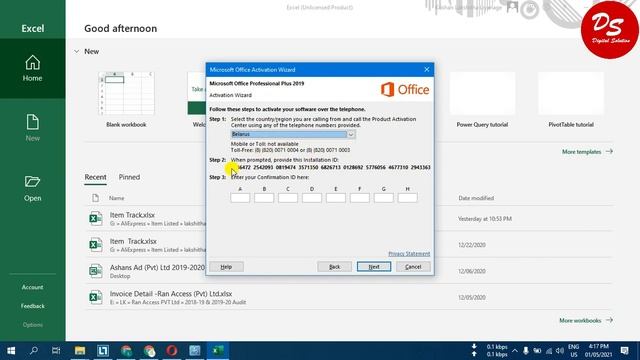Image resolution: width=640 pixels, height=360 pixels.
Task: Open taskbar Search
Action: pyautogui.click(x=34, y=351)
